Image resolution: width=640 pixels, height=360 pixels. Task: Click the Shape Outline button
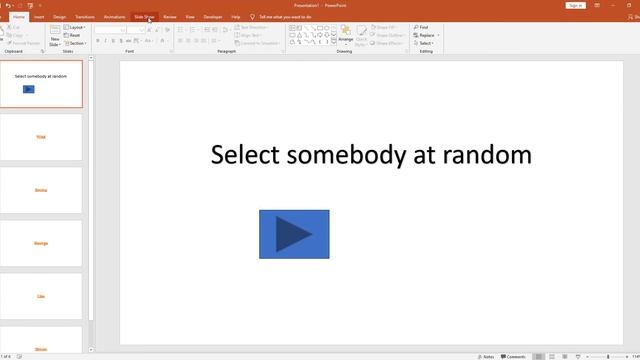tap(387, 36)
